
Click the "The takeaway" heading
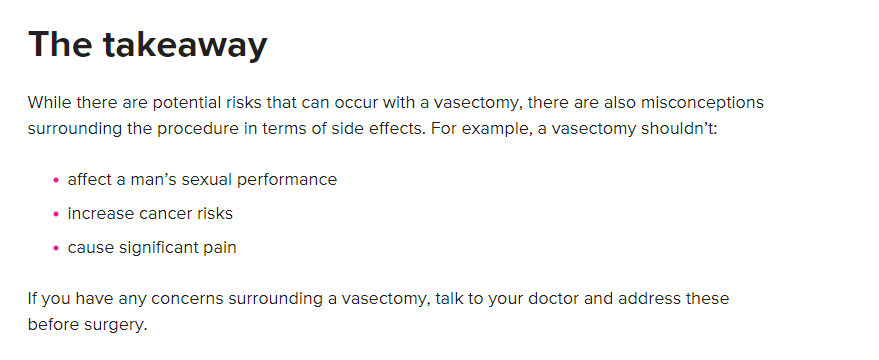click(x=147, y=45)
